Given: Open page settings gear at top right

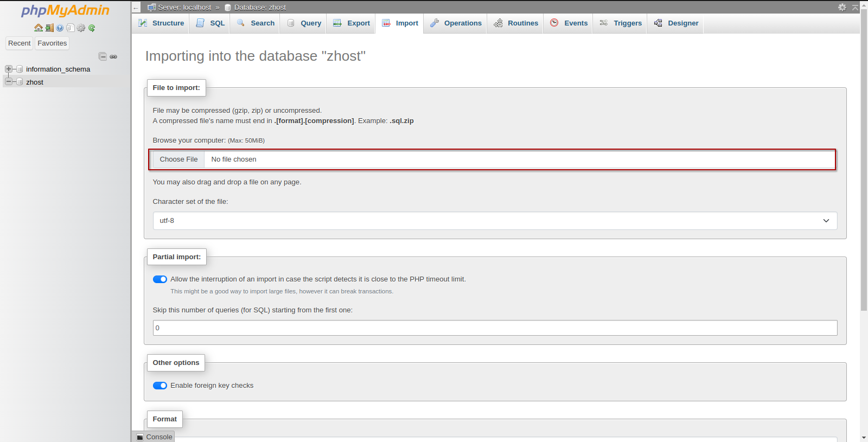Looking at the screenshot, I should [842, 7].
